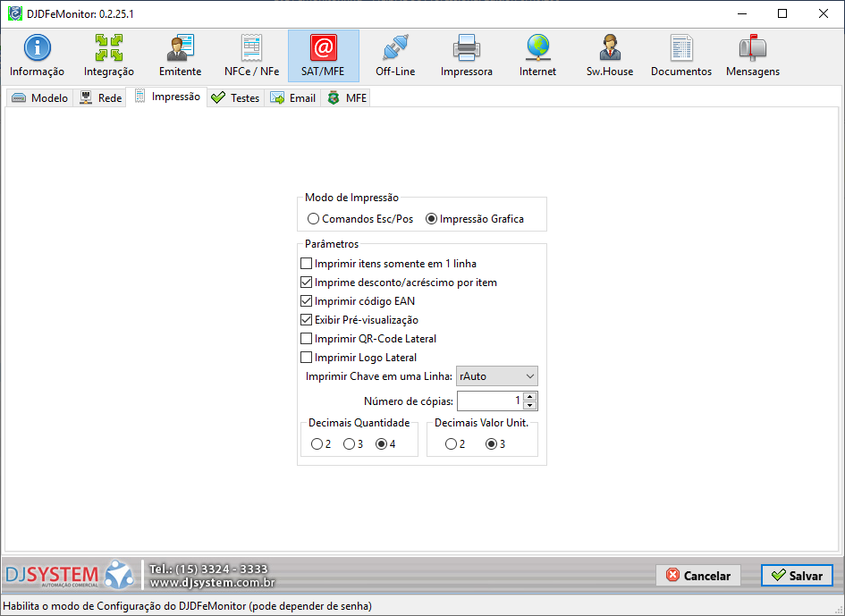The image size is (845, 616).
Task: Uncheck Exibir Pré-visualização
Action: 359,320
